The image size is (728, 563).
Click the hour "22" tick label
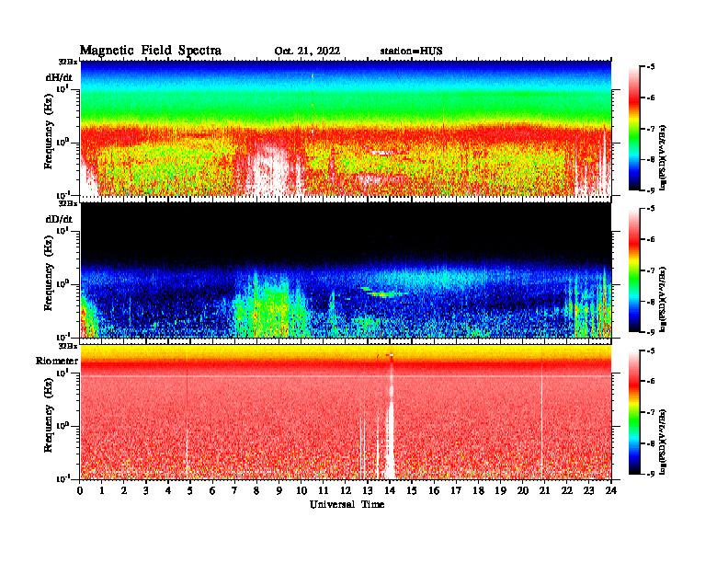[x=566, y=491]
